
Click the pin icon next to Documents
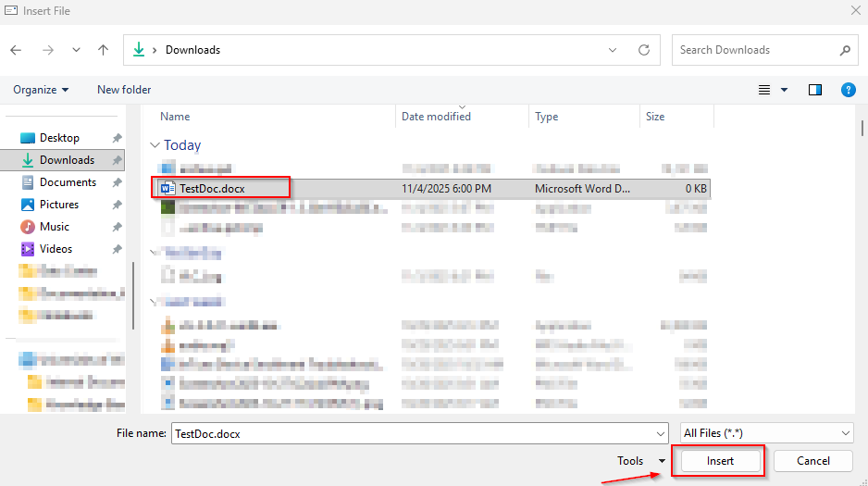[117, 182]
